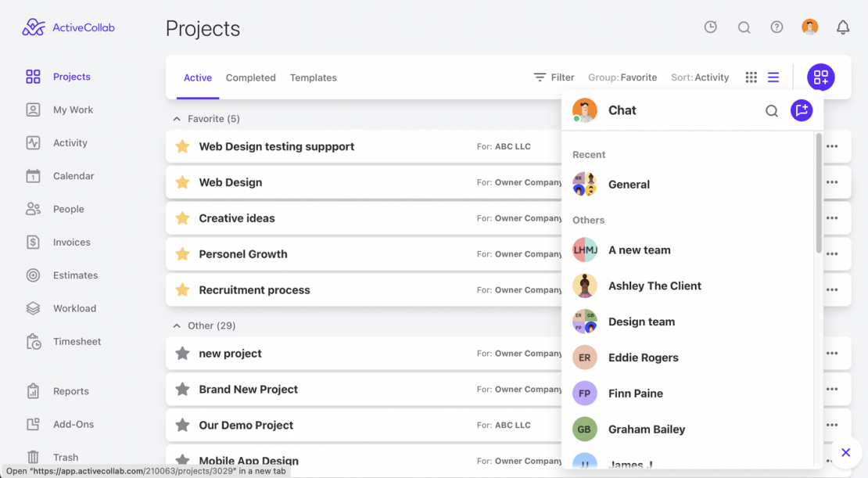Collapse the Favorite projects group
868x478 pixels.
(x=176, y=118)
